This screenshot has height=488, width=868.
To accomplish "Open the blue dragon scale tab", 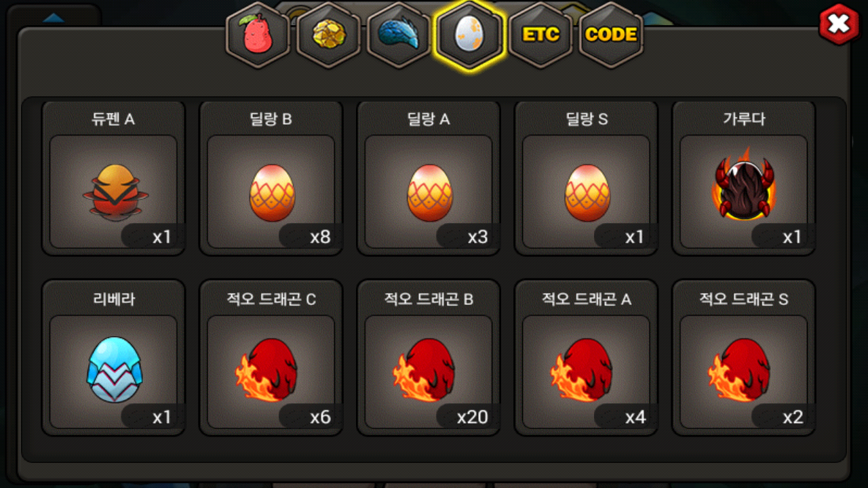I will 399,35.
